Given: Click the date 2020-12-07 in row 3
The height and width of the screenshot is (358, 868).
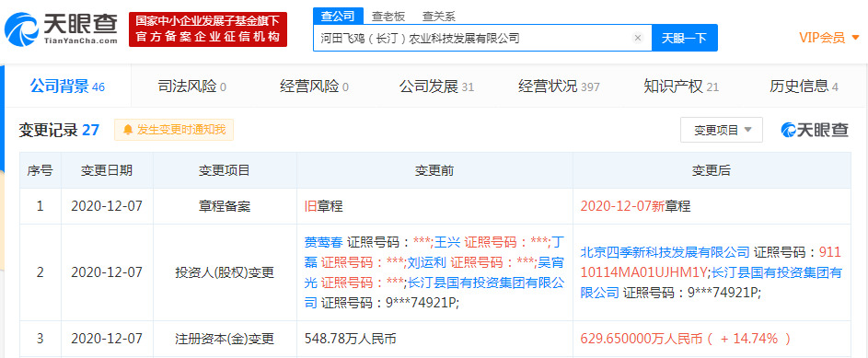Looking at the screenshot, I should tap(107, 339).
